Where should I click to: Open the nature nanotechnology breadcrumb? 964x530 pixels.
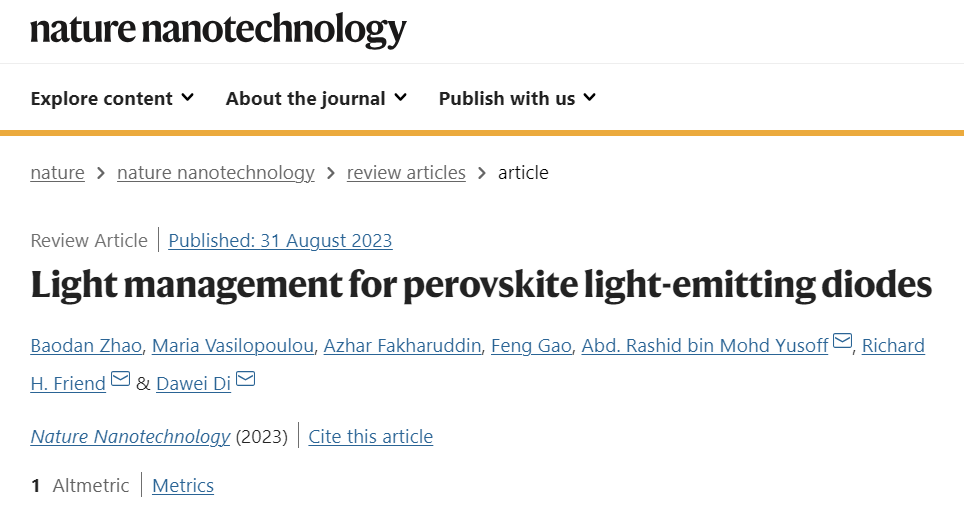216,173
